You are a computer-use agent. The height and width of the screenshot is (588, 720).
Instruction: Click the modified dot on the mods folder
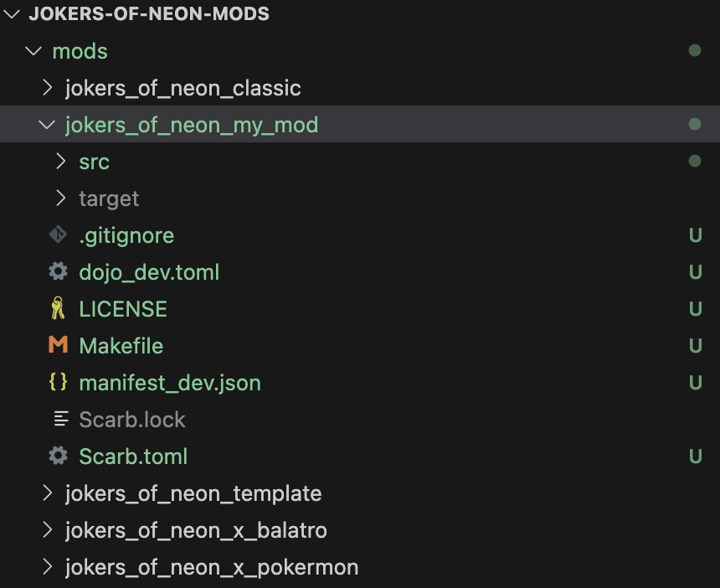pos(695,50)
